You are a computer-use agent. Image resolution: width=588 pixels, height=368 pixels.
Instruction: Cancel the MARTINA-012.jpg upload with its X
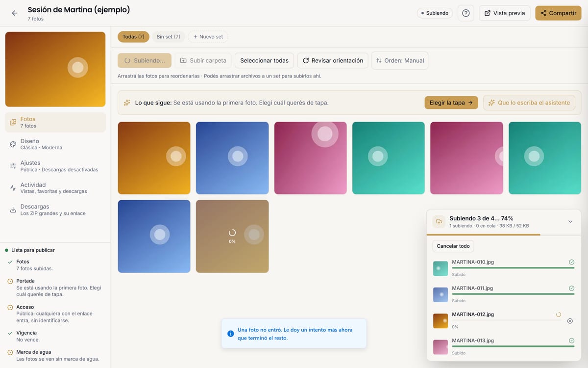(570, 321)
